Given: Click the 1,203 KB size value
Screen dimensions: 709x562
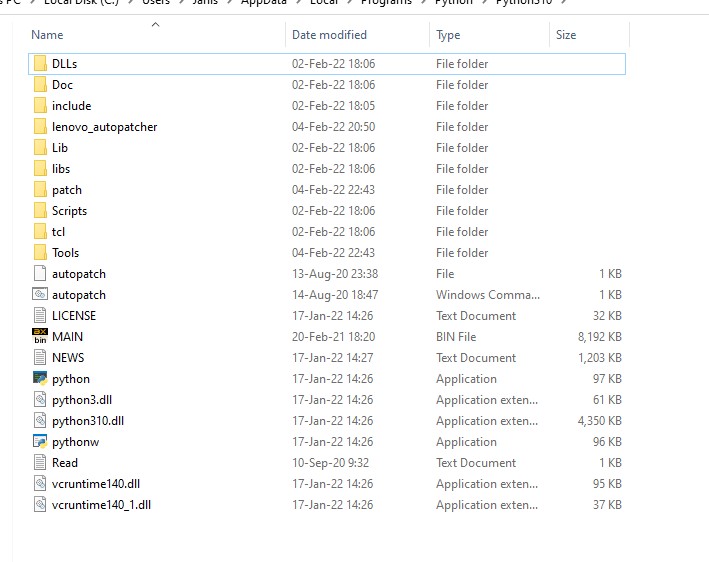Looking at the screenshot, I should [600, 358].
